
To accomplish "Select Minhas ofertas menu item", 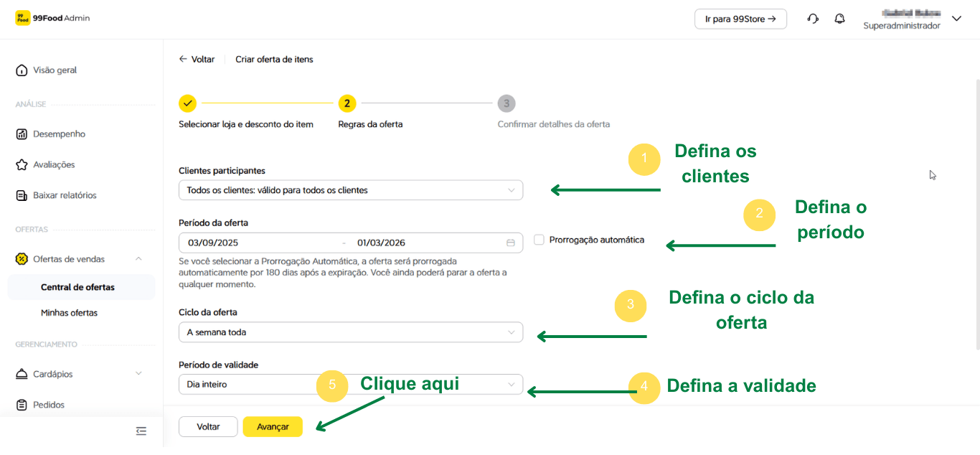I will 69,313.
